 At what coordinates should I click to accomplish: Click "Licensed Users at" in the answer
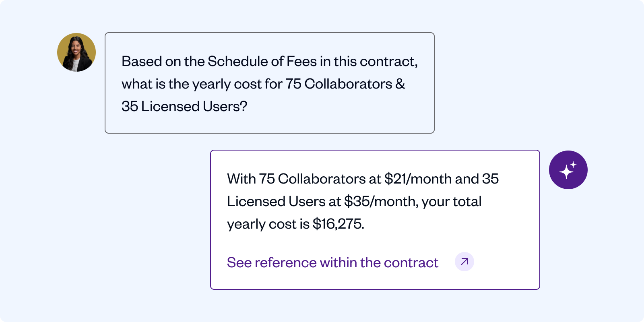click(x=284, y=201)
